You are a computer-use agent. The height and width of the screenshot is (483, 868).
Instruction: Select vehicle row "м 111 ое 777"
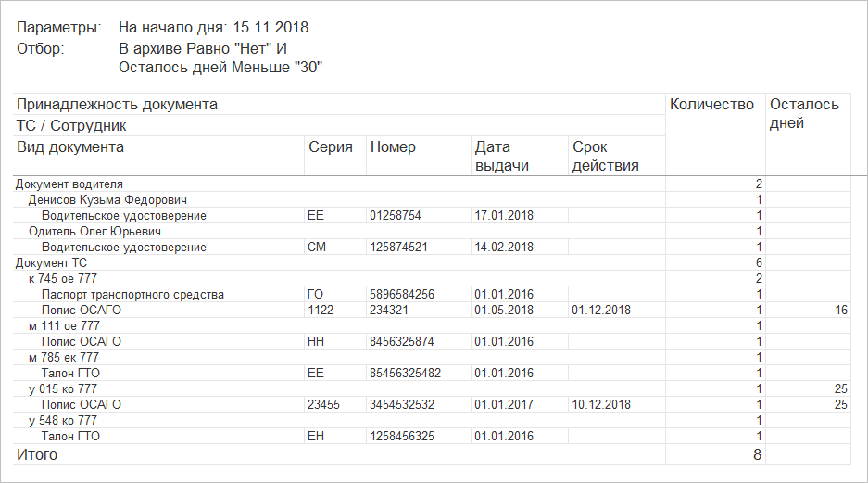click(63, 326)
